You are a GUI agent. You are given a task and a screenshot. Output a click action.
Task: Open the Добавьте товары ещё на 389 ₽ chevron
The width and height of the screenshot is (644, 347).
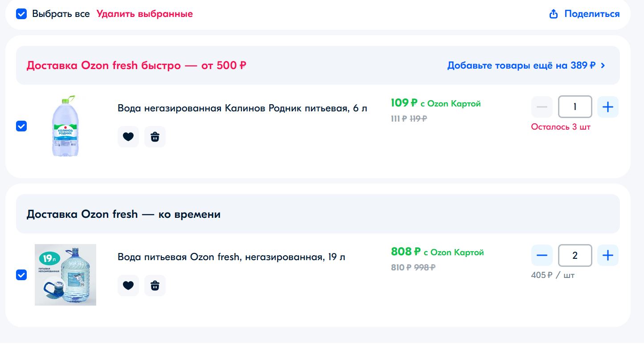coord(603,65)
